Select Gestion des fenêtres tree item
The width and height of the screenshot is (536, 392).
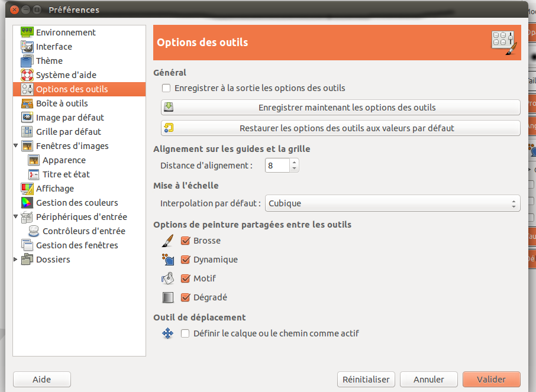(x=79, y=245)
